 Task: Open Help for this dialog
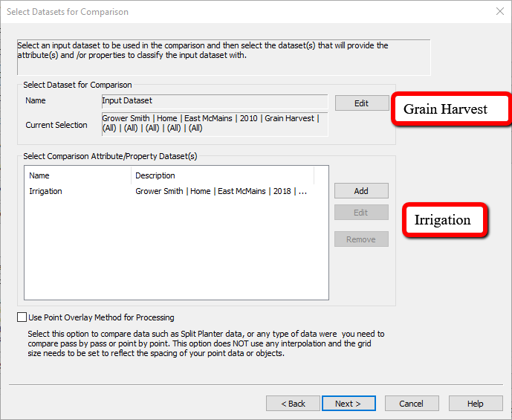point(476,404)
